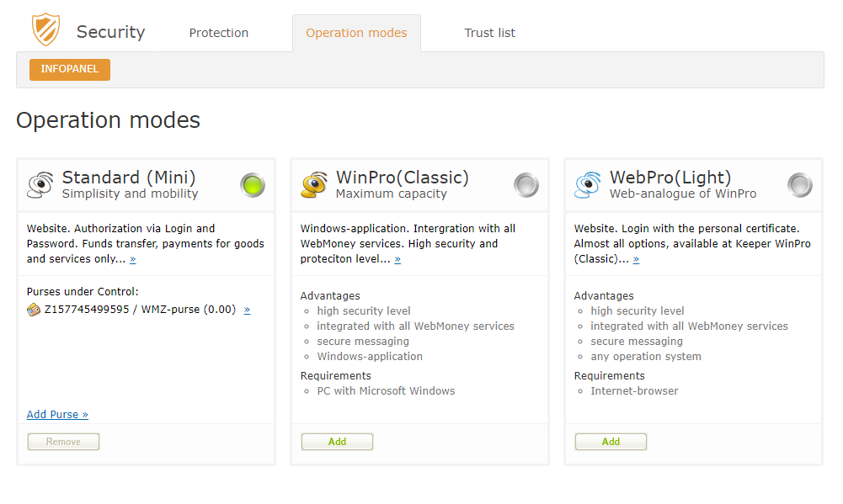This screenshot has width=843, height=504.
Task: Click Add button under WebPro (Light)
Action: click(x=611, y=442)
